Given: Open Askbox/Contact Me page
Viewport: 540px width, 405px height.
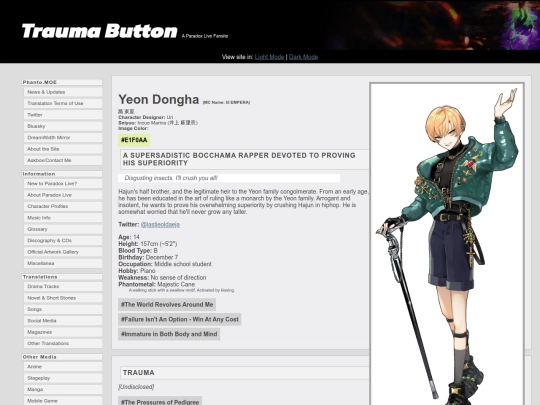Looking at the screenshot, I should [63, 160].
